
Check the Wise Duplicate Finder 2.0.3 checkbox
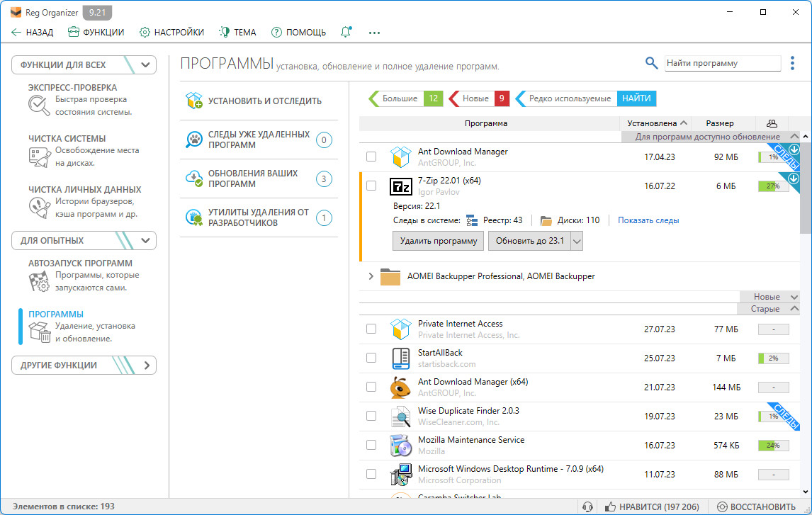pyautogui.click(x=371, y=416)
